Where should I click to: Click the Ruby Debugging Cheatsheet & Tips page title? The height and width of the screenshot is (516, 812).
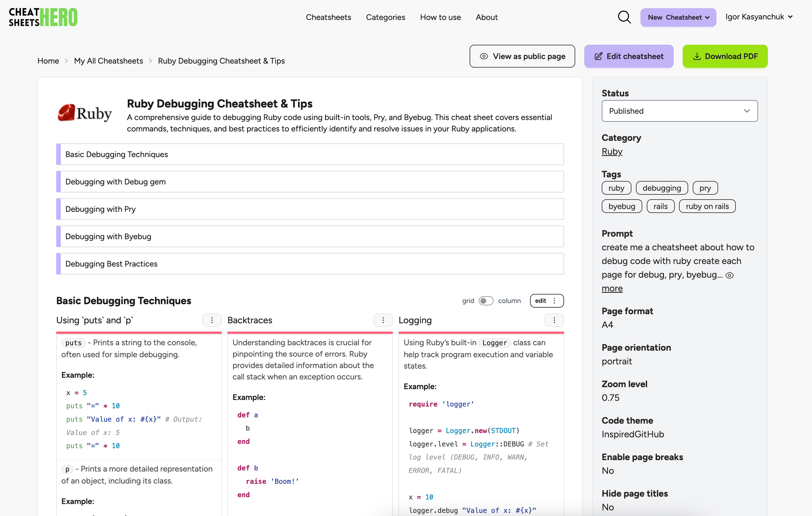219,104
